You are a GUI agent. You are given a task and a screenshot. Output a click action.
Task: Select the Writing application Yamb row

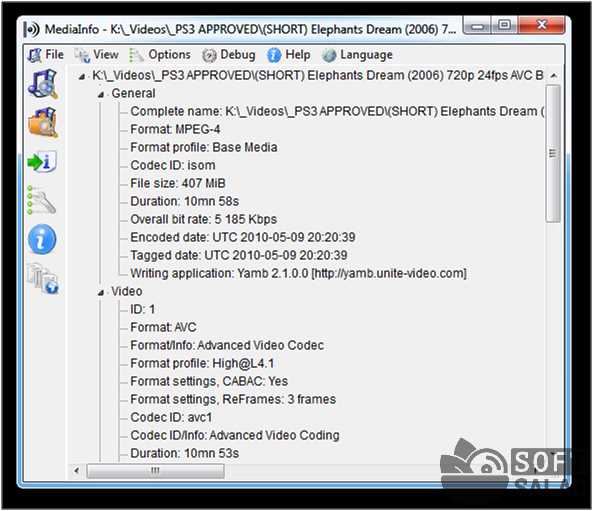point(299,273)
